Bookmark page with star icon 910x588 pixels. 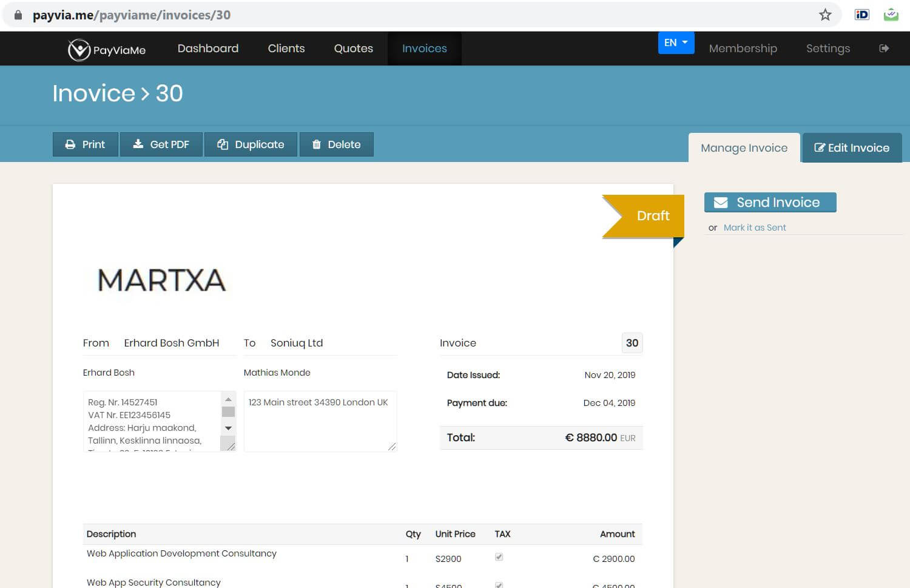click(x=825, y=15)
